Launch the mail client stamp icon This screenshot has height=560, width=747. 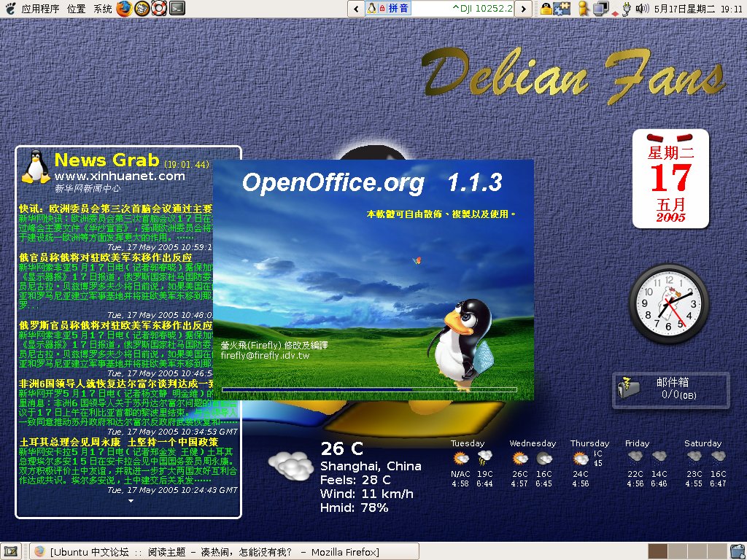point(142,8)
